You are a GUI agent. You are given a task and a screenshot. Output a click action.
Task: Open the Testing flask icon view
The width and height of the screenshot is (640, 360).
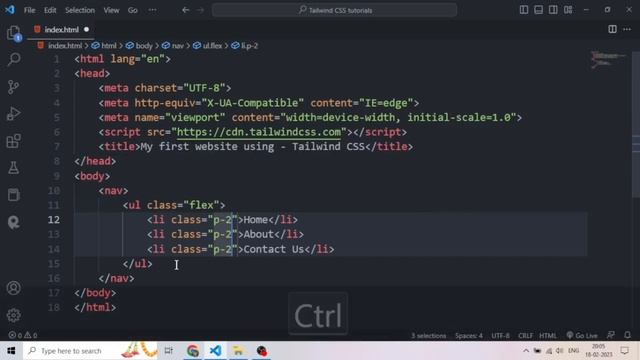click(x=13, y=168)
